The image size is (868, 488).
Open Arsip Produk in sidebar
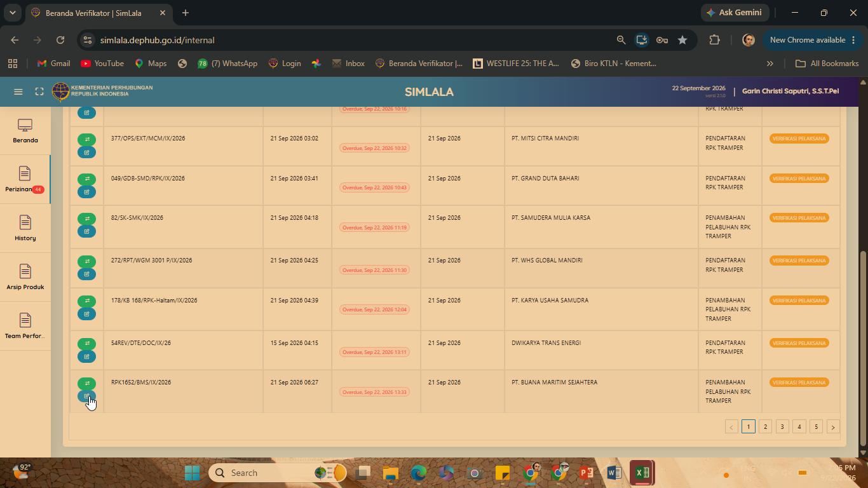coord(25,278)
